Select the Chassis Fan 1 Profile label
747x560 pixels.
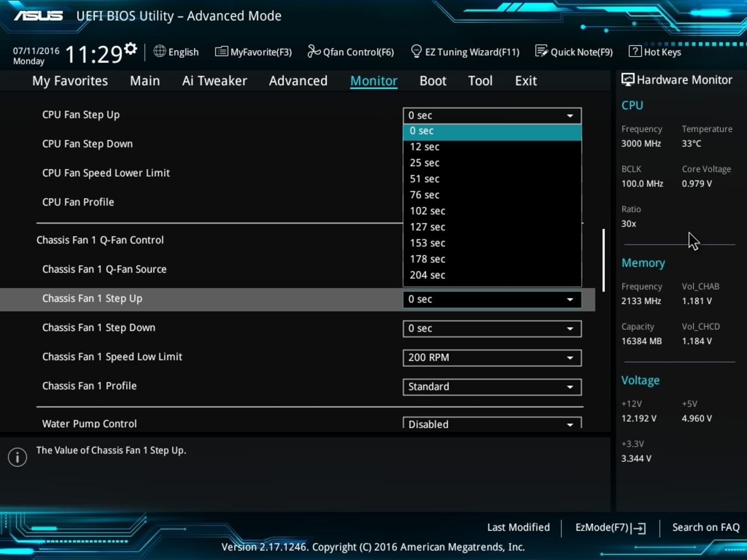pyautogui.click(x=90, y=385)
